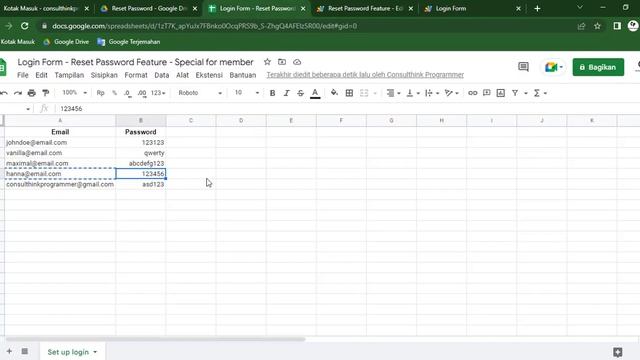Screen dimensions: 640x360
Task: Format as percent
Action: 115,93
